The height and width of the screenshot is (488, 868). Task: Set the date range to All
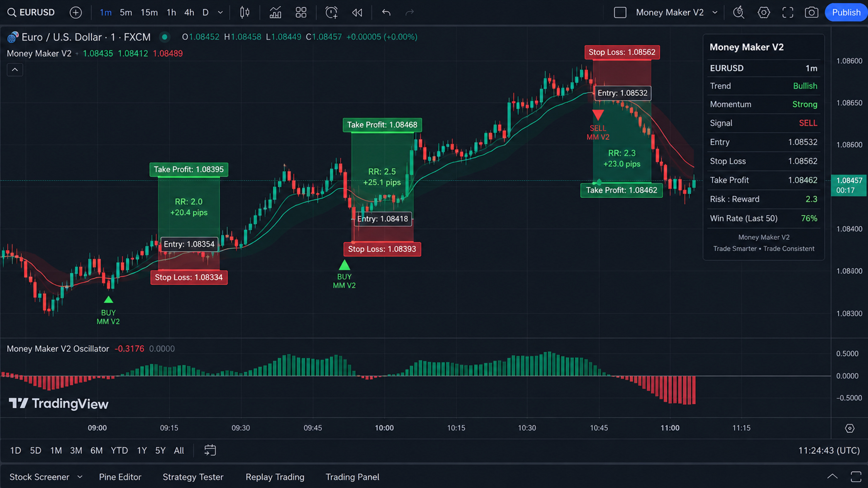point(179,450)
